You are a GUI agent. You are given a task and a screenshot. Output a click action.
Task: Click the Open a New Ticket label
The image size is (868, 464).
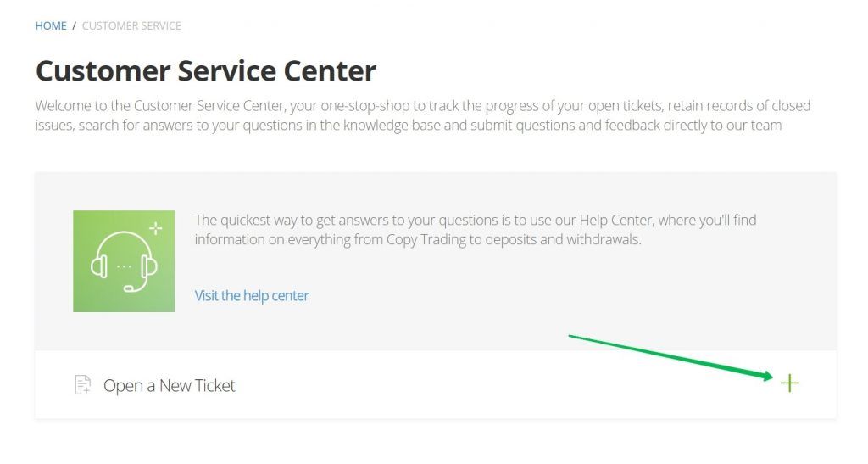coord(169,386)
